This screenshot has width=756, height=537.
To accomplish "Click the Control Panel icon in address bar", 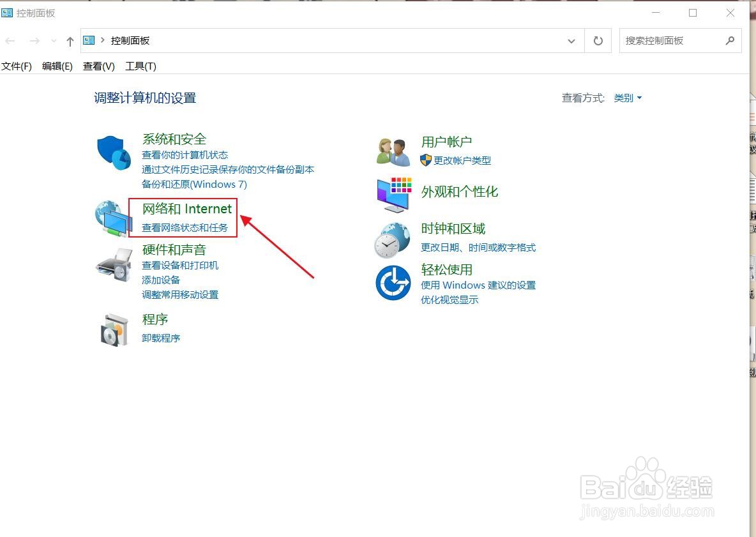I will (x=89, y=40).
